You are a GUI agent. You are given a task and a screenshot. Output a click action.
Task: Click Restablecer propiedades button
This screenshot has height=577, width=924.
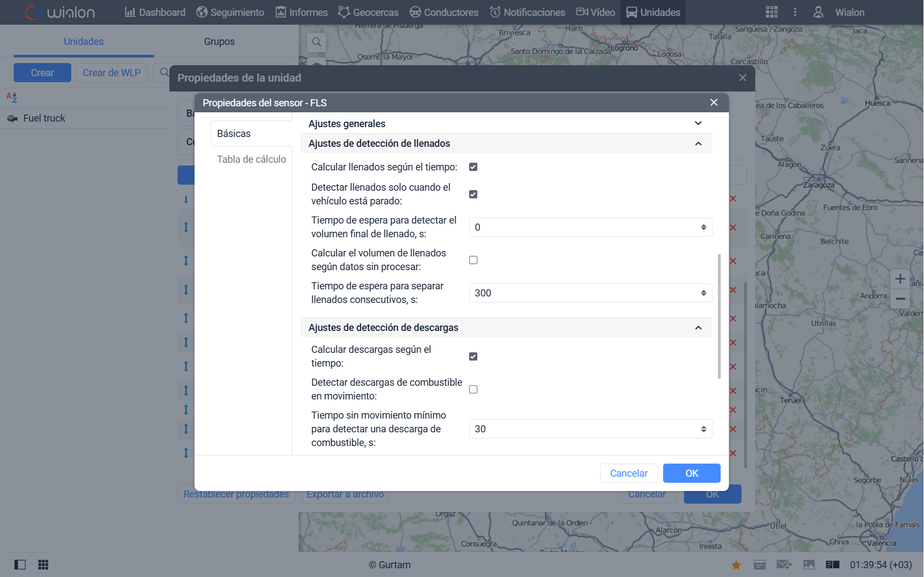tap(236, 494)
